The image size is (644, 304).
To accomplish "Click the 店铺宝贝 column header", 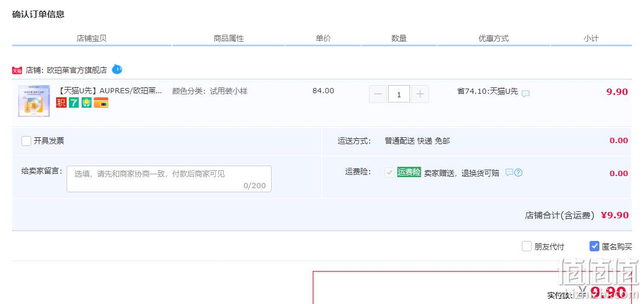I will [92, 39].
